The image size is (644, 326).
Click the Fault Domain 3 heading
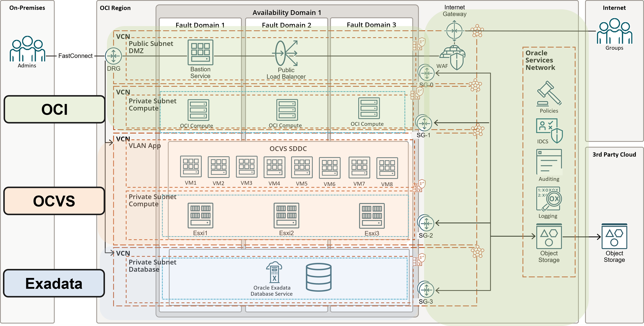[372, 25]
